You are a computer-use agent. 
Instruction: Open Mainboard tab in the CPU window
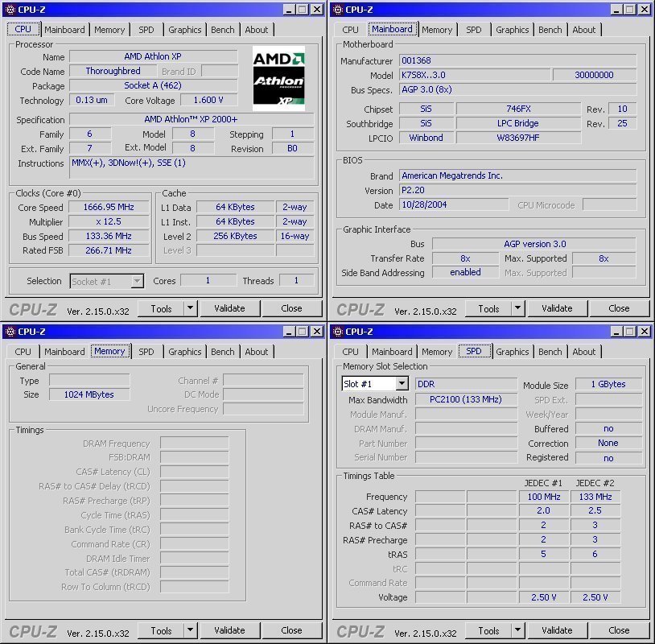pos(64,30)
